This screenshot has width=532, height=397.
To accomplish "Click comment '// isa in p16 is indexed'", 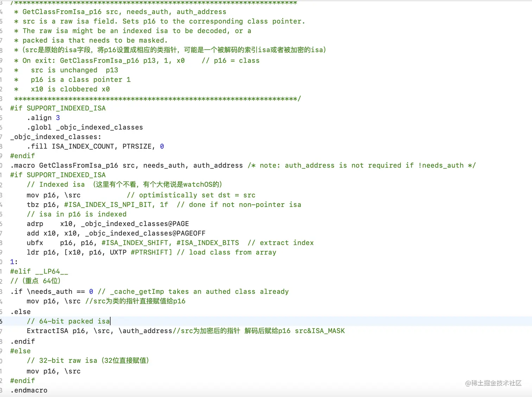I will click(77, 214).
